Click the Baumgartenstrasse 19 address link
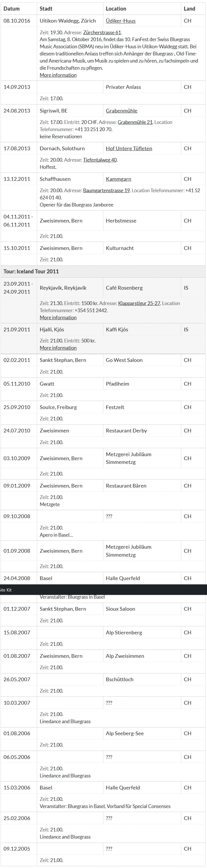The width and height of the screenshot is (207, 868). tap(106, 190)
